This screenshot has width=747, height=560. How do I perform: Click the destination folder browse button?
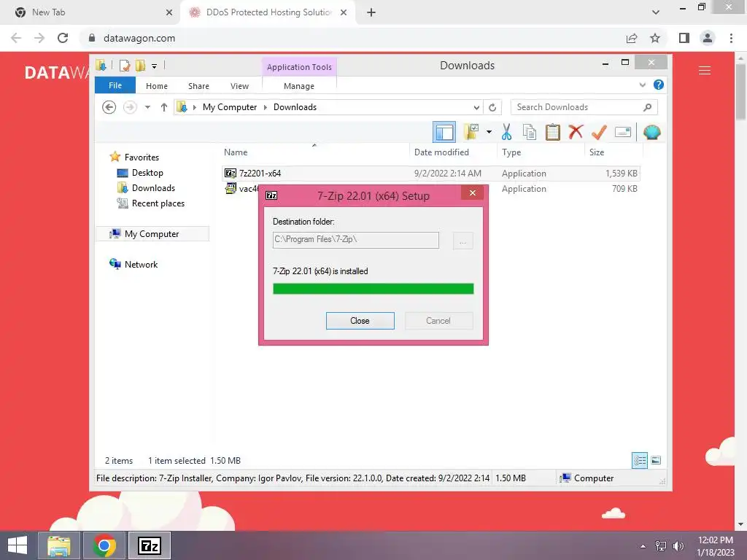(462, 241)
